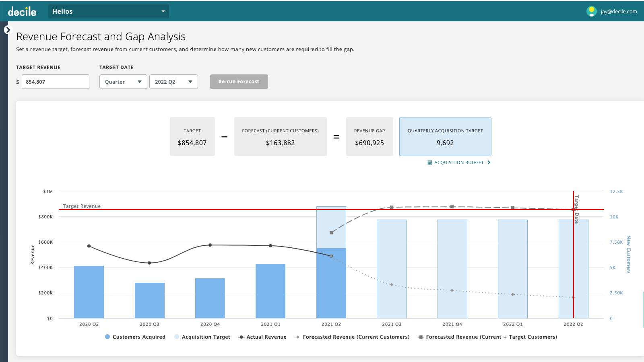Click inside the Target Revenue input field
Screen dimensions: 644x362
coord(55,82)
